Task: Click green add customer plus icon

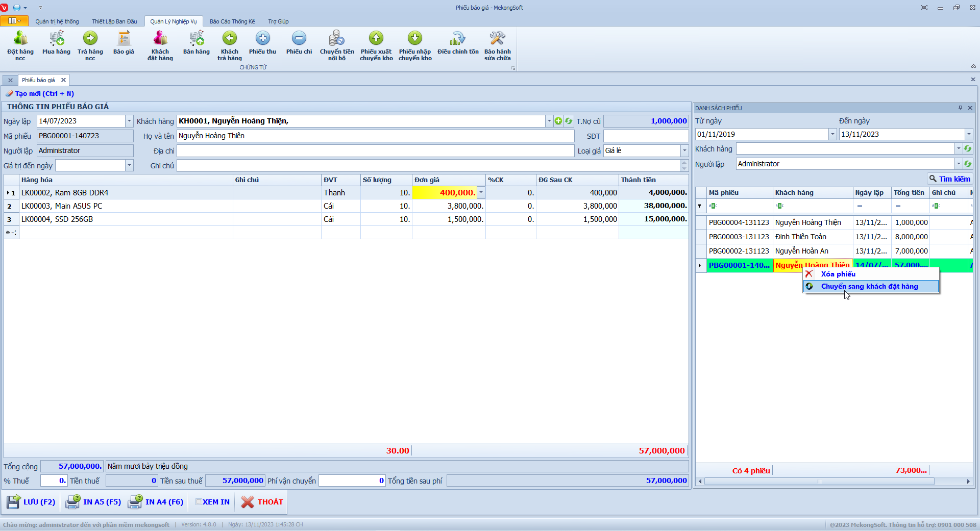Action: coord(558,121)
